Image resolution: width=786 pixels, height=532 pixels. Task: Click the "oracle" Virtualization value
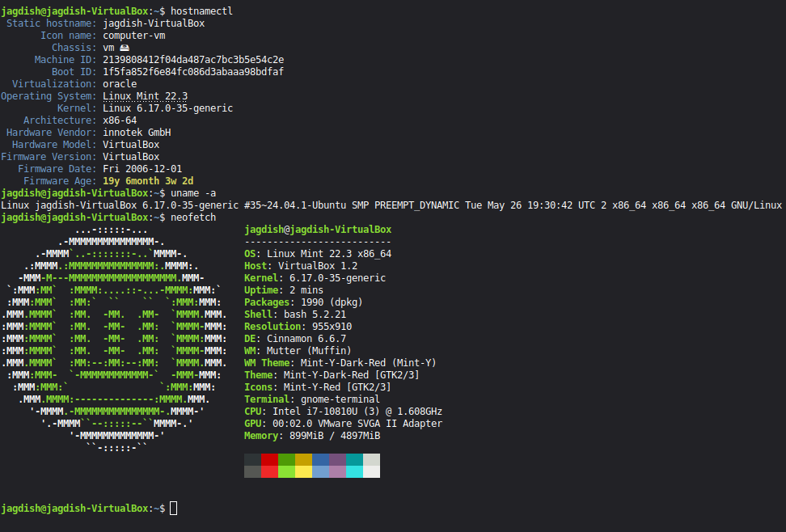click(120, 84)
